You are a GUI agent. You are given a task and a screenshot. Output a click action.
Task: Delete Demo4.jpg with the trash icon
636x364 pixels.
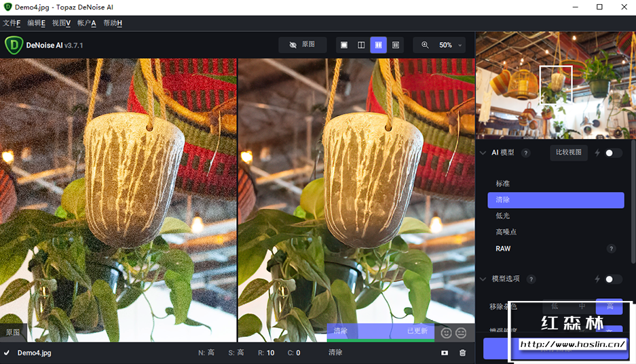[462, 352]
